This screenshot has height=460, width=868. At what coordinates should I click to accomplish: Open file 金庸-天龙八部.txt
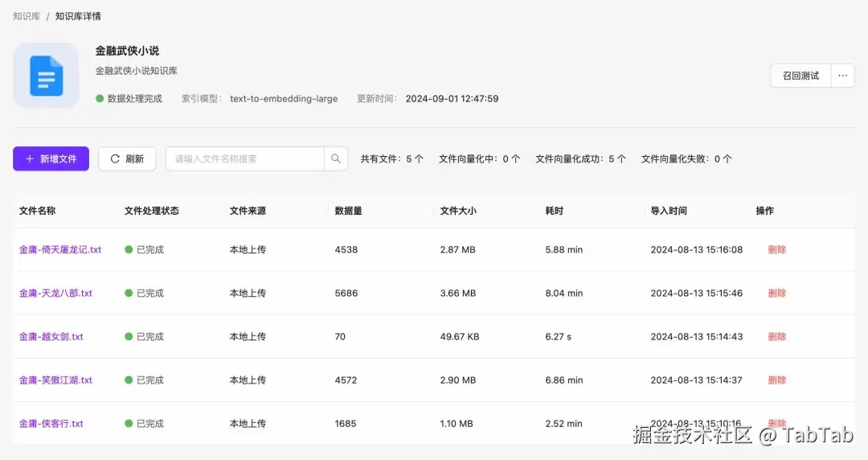tap(55, 294)
